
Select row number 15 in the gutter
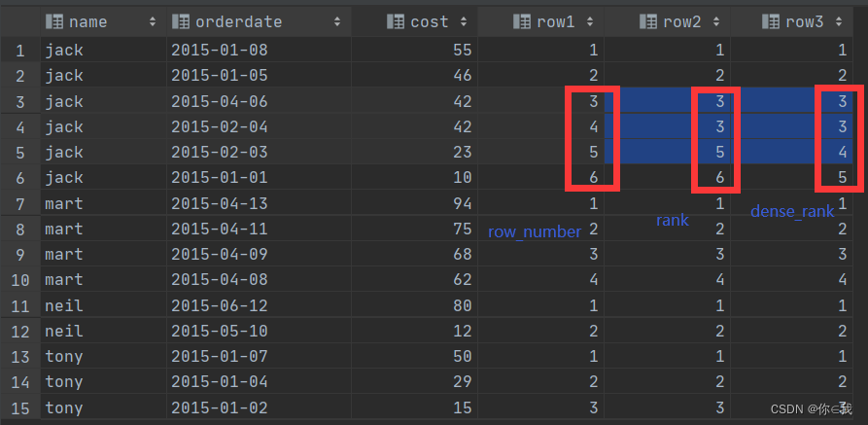coord(20,407)
